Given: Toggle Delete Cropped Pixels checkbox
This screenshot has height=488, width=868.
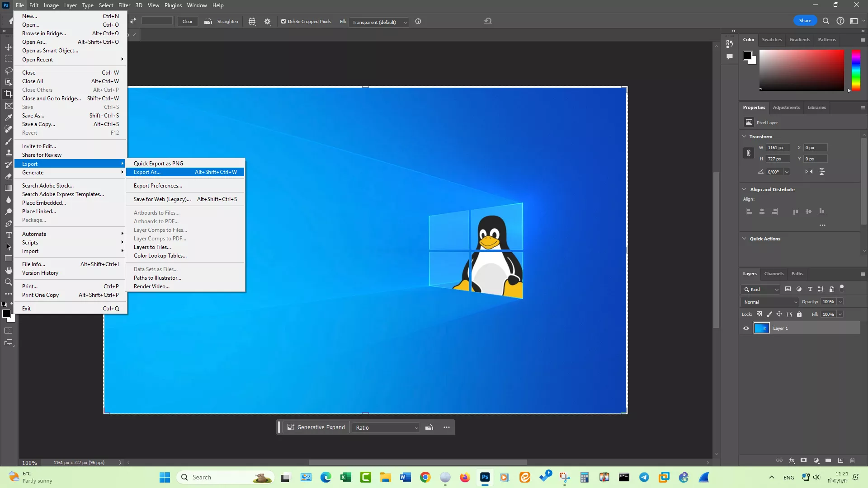Looking at the screenshot, I should click(x=283, y=21).
